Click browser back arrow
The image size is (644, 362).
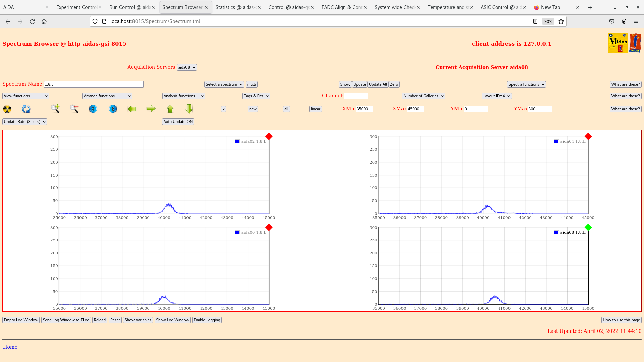click(8, 21)
